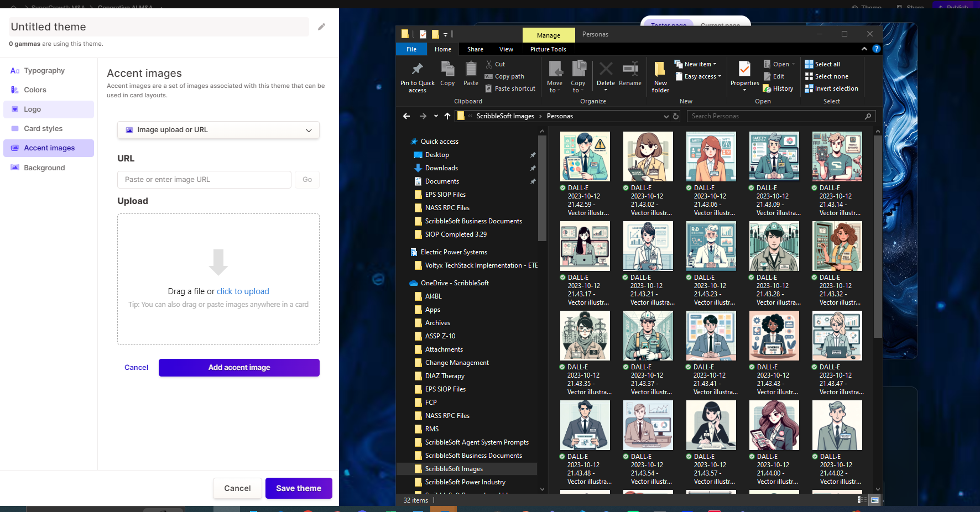Click the pencil icon to rename theme
This screenshot has width=980, height=512.
click(321, 27)
